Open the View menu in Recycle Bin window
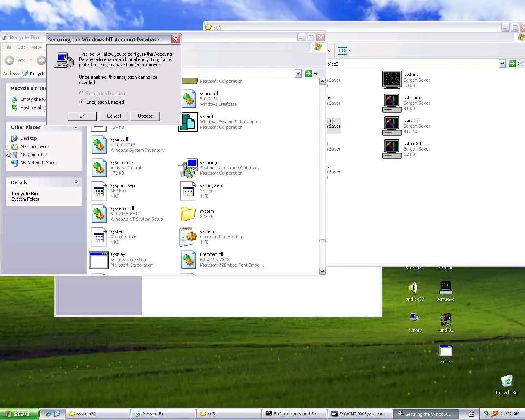 click(x=36, y=47)
